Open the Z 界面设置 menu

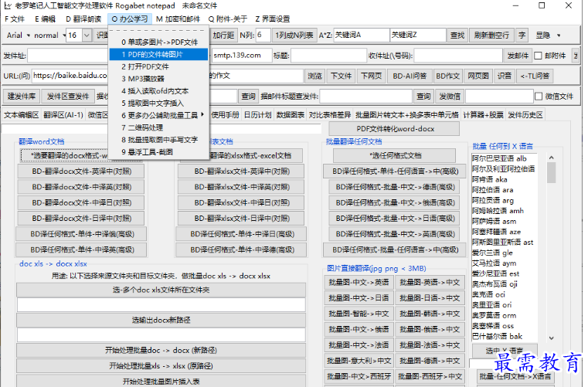pos(272,19)
